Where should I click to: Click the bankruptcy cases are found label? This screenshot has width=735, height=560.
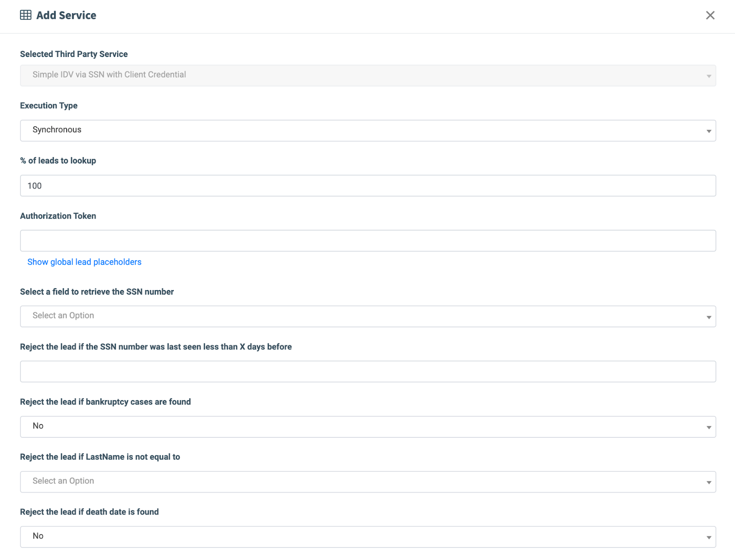[x=105, y=402]
